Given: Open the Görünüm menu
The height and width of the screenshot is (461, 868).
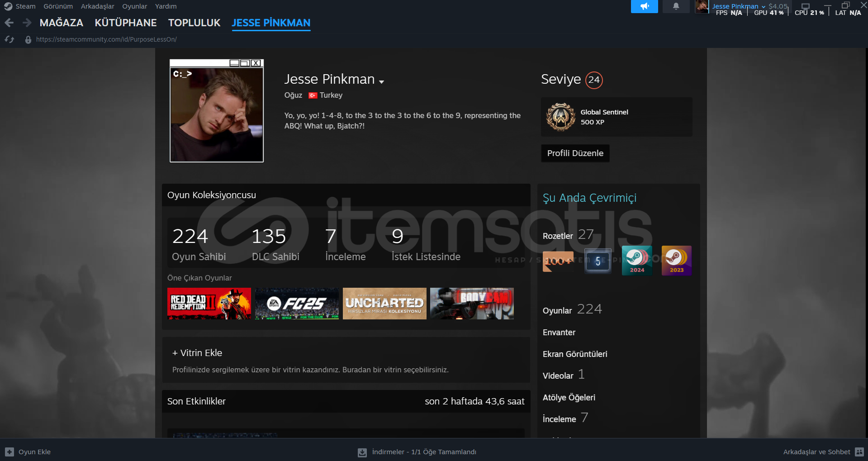Looking at the screenshot, I should tap(58, 6).
